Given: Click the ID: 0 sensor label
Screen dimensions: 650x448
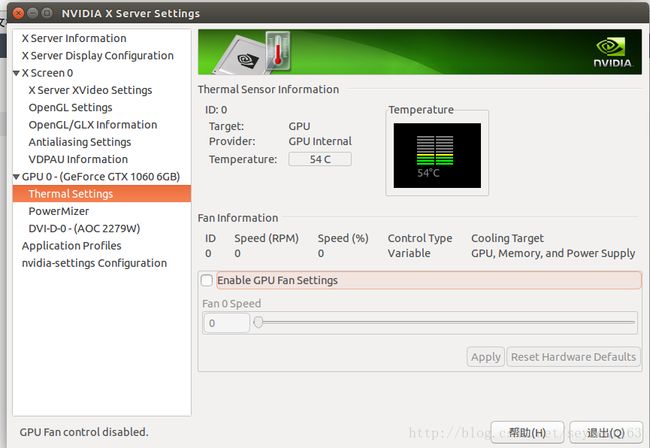Looking at the screenshot, I should tap(216, 110).
